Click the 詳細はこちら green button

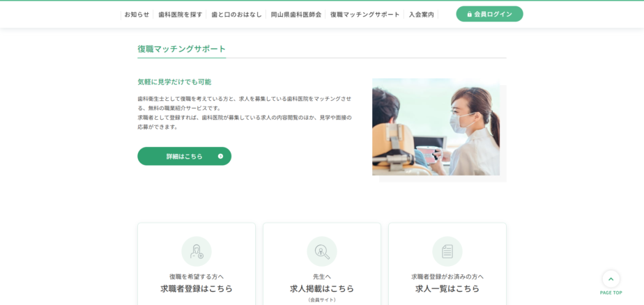[x=185, y=157]
